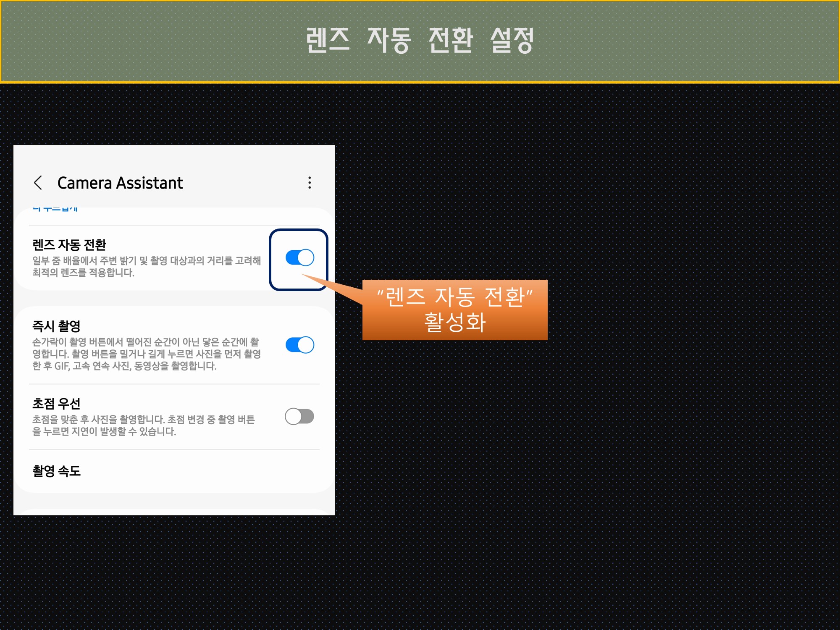
Task: Click the orange "렌즈 자동 전환" 활성화 callout
Action: point(455,310)
